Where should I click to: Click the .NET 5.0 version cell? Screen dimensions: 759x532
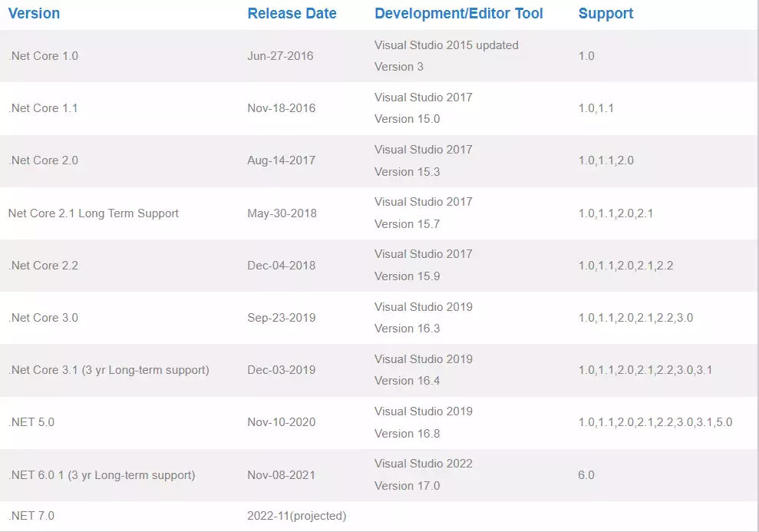(31, 422)
